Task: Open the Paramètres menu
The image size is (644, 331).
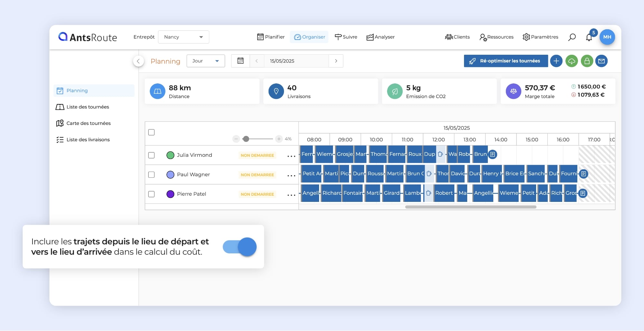Action: click(540, 37)
